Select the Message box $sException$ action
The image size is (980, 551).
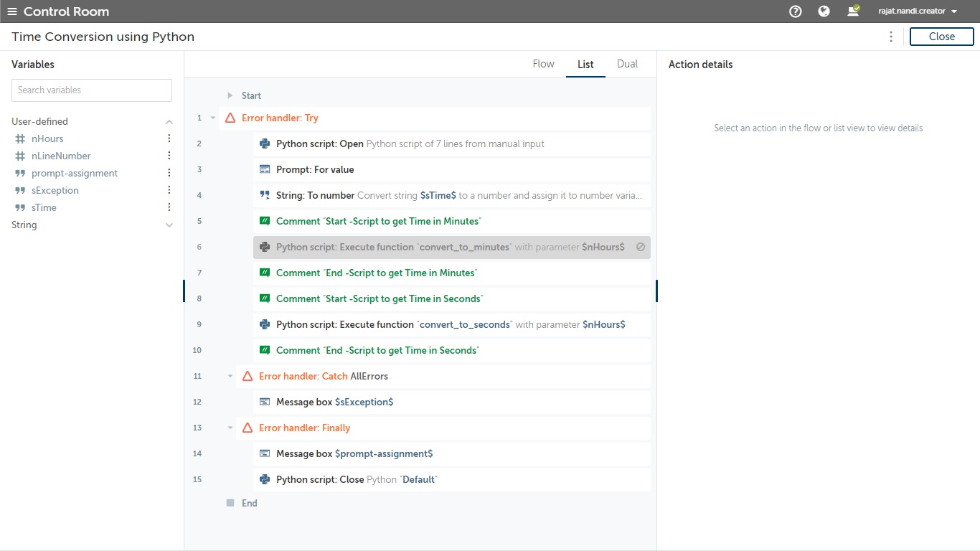(x=334, y=402)
